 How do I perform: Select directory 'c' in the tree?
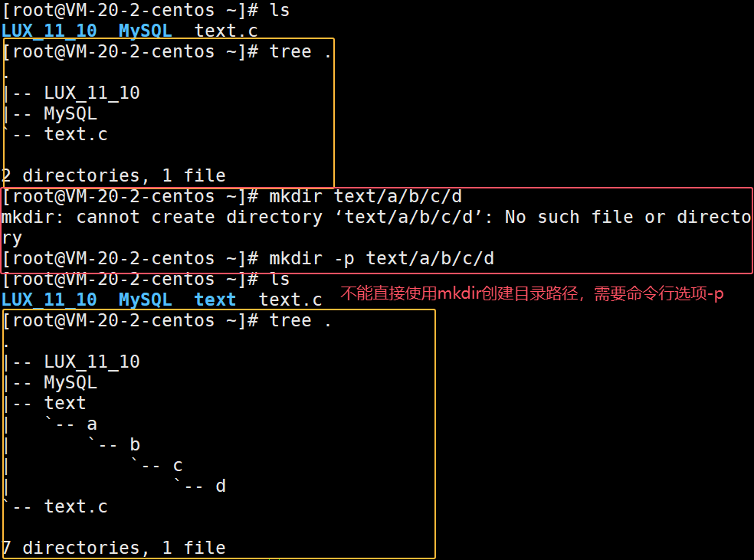(178, 465)
